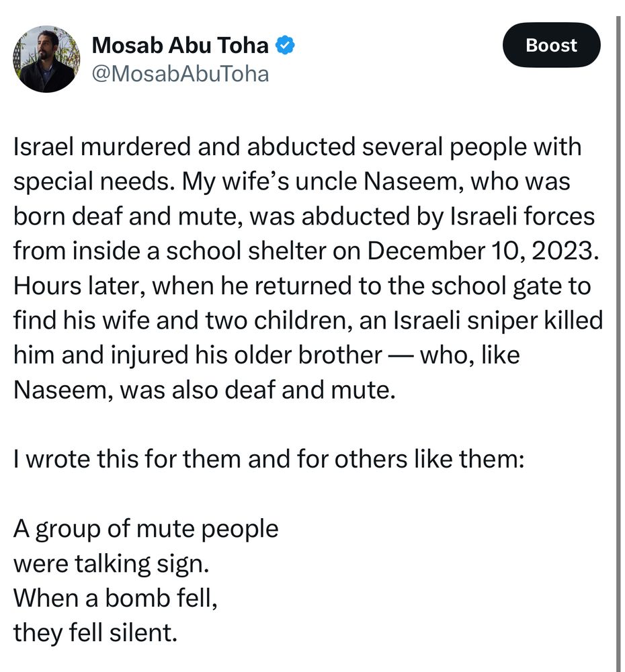This screenshot has height=672, width=625.
Task: Click the poem line "were talking sign."
Action: (112, 563)
